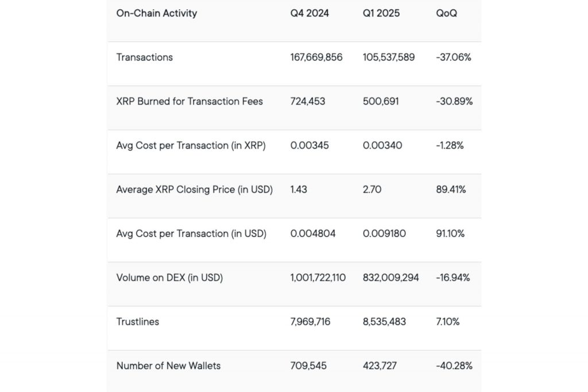This screenshot has width=588, height=392.
Task: Select the -1.28% QoQ cell
Action: click(x=450, y=146)
